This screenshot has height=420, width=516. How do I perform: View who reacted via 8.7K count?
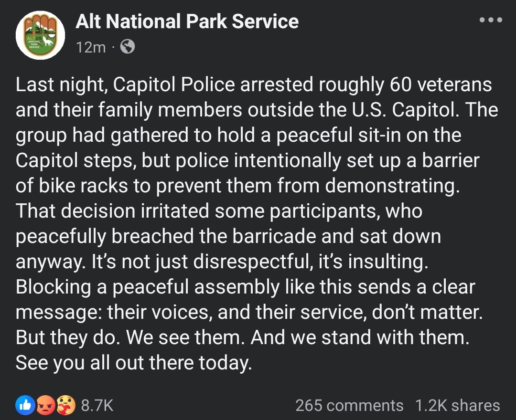point(97,405)
